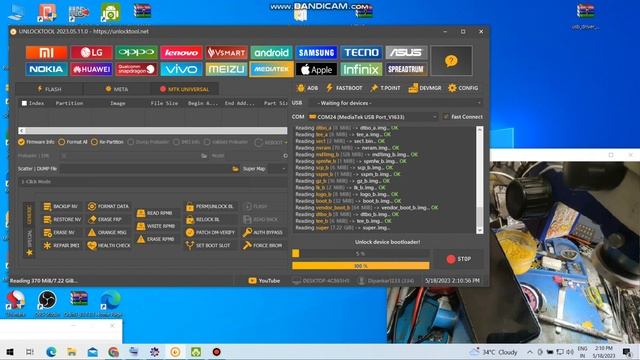The height and width of the screenshot is (360, 640).
Task: Select the Huawei brand tile
Action: pos(91,69)
